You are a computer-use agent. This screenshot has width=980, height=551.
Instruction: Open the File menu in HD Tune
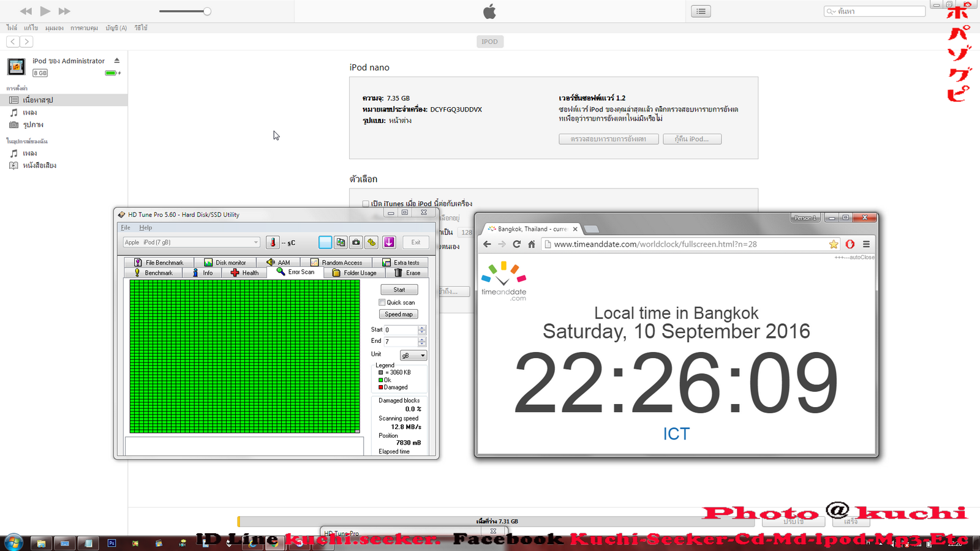click(x=126, y=228)
